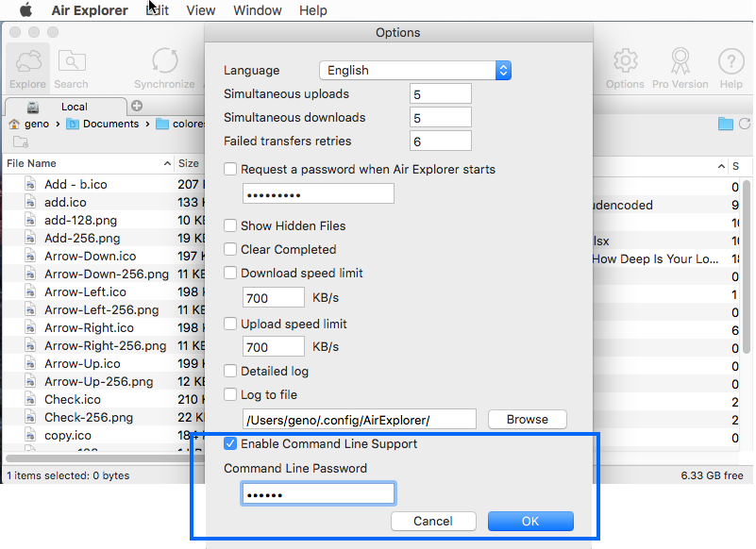Image resolution: width=756 pixels, height=549 pixels.
Task: Click the Simultaneous uploads field
Action: [x=440, y=93]
